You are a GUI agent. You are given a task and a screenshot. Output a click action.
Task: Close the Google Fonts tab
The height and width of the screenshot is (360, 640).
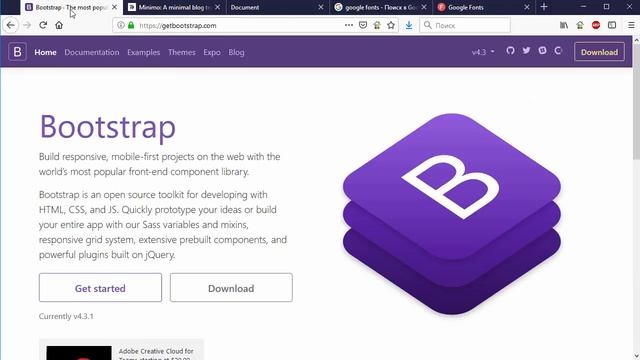click(527, 7)
